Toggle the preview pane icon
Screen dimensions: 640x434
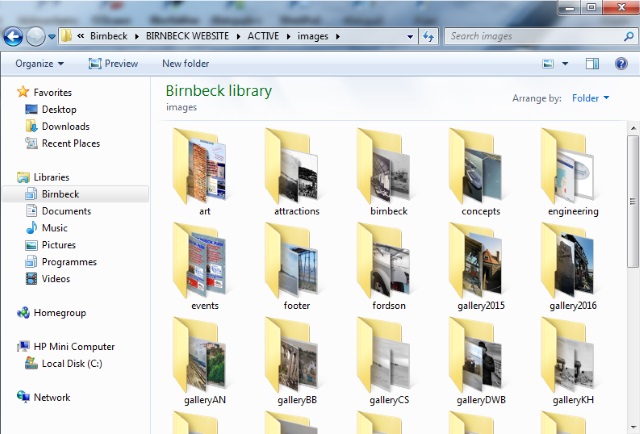tap(592, 63)
